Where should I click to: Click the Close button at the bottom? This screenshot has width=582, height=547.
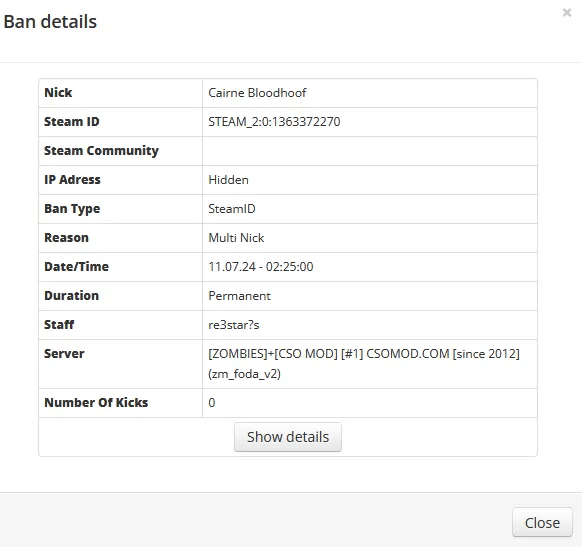coord(542,523)
